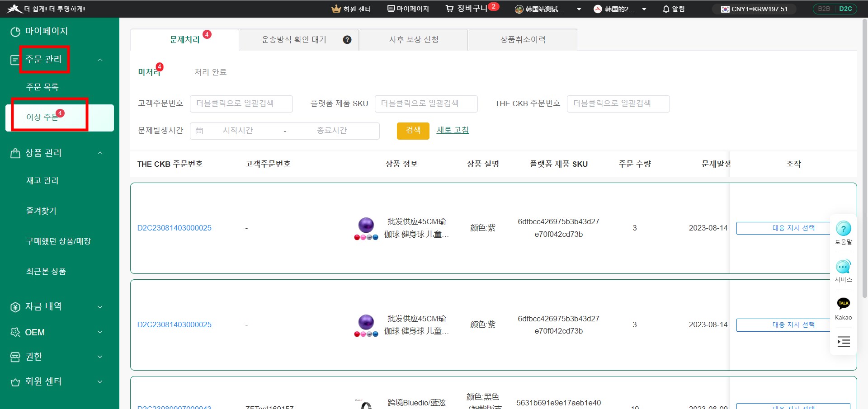Open 즐겨찾기 in the sidebar
868x409 pixels.
pos(41,211)
